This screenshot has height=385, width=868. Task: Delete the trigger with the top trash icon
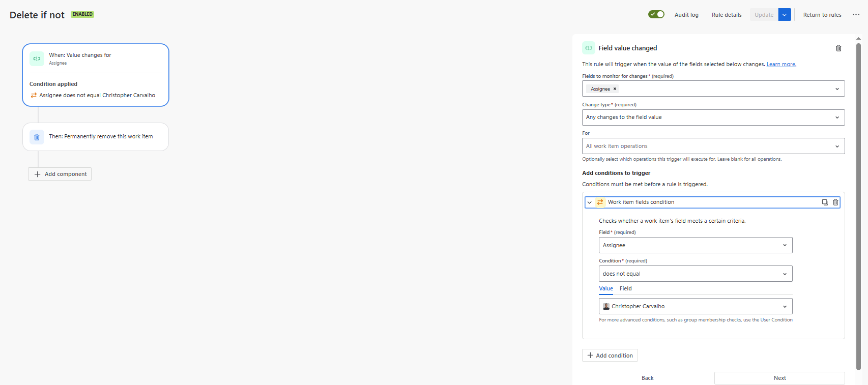[x=838, y=48]
